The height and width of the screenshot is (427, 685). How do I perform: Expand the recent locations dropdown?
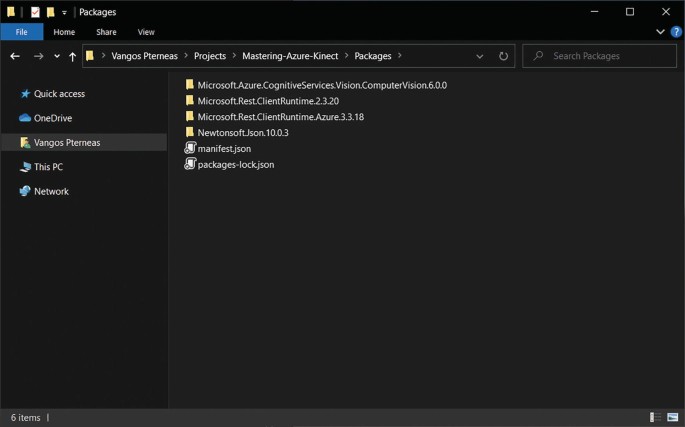tap(56, 56)
